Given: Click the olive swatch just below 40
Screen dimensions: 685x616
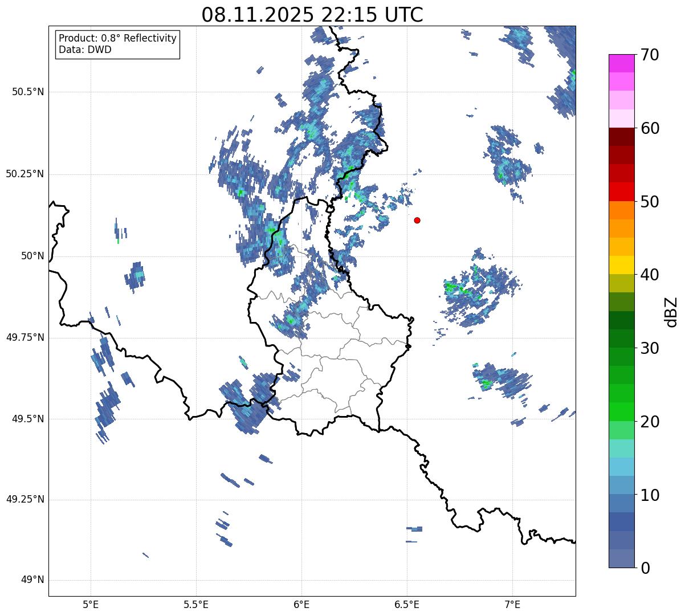Looking at the screenshot, I should point(621,284).
